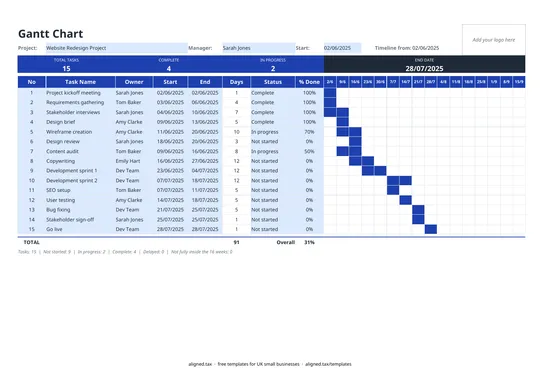Click User testing Gantt bar in 14/7 week

click(x=406, y=200)
